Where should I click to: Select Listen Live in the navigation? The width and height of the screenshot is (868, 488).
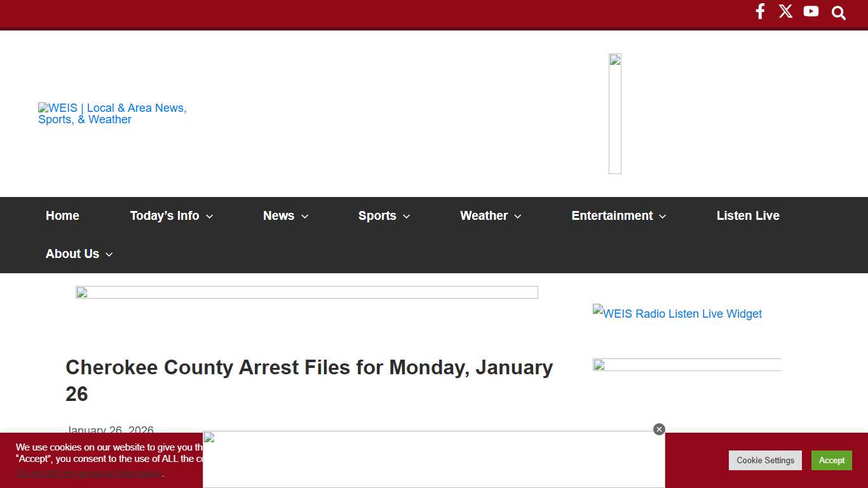coord(748,215)
